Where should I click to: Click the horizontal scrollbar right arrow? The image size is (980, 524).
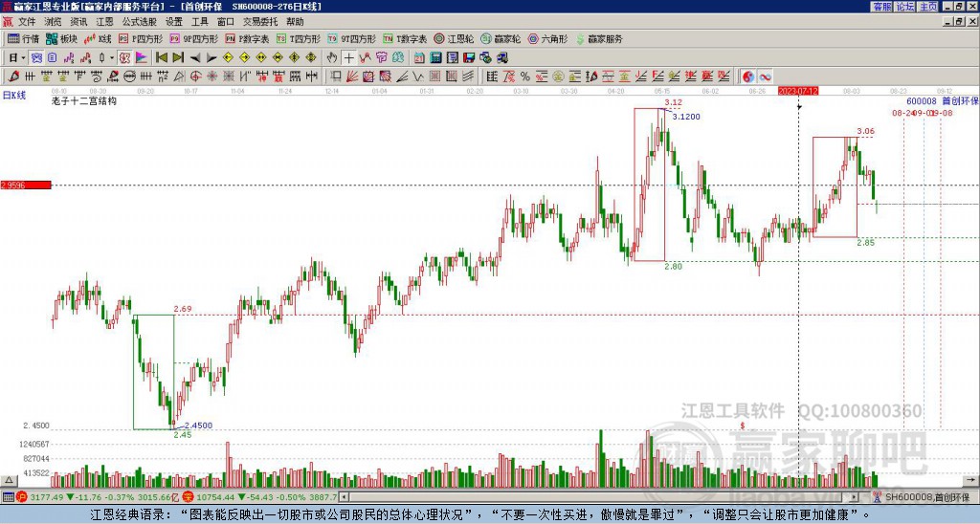point(855,497)
